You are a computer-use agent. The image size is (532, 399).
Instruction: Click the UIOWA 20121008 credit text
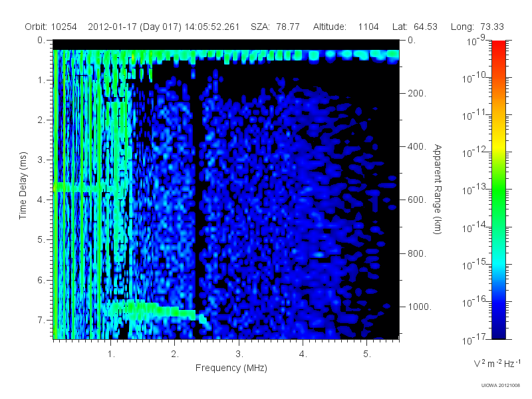[501, 385]
